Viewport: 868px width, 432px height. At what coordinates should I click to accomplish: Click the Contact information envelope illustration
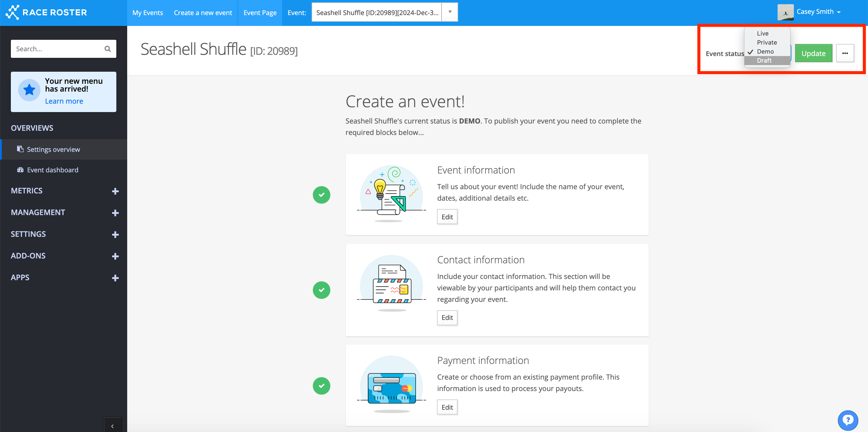(392, 283)
